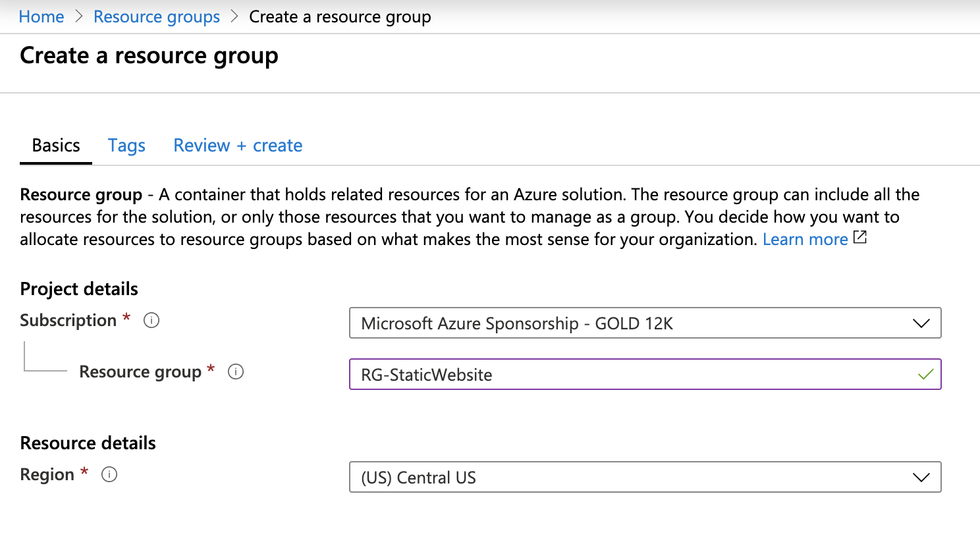Click the chevron in the Subscription dropdown
The width and height of the screenshot is (980, 552).
pos(922,323)
